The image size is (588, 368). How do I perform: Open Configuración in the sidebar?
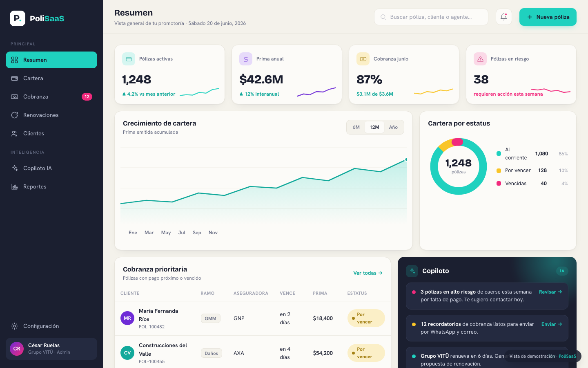click(x=51, y=326)
